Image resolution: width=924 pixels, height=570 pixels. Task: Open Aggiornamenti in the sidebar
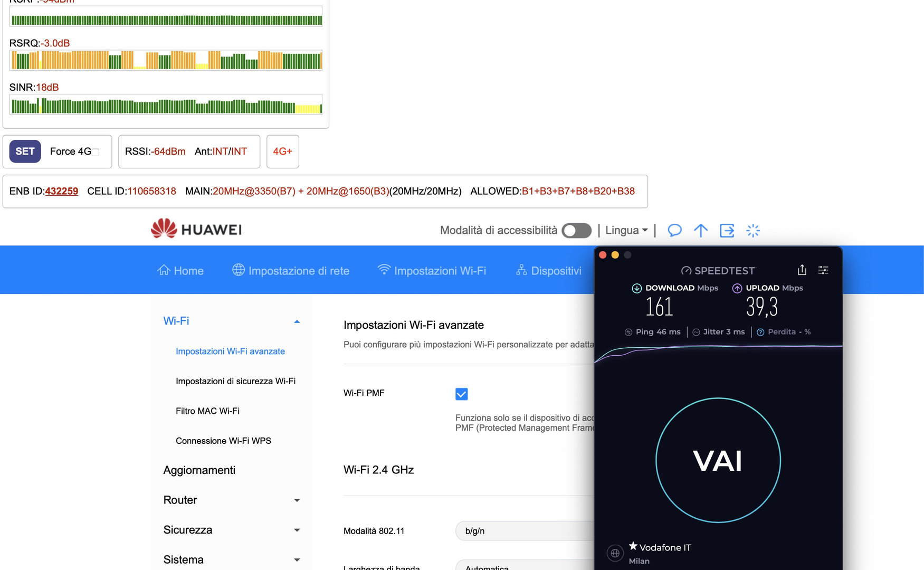[199, 470]
